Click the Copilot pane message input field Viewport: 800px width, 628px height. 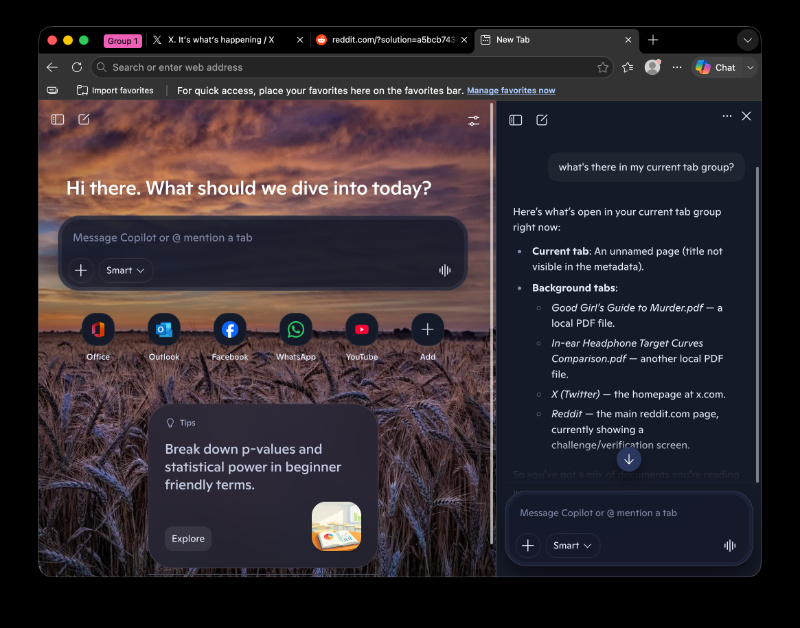point(629,513)
